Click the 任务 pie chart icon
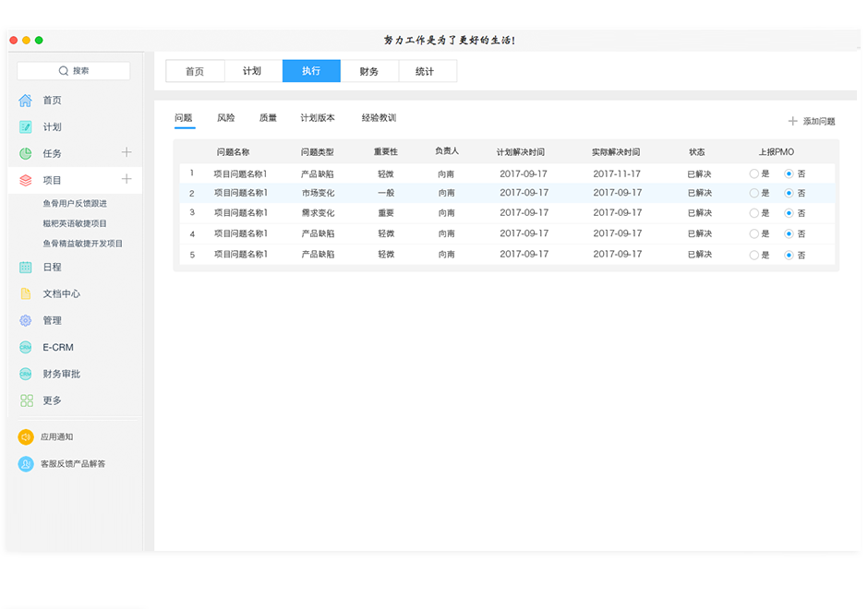868x609 pixels. [x=26, y=153]
